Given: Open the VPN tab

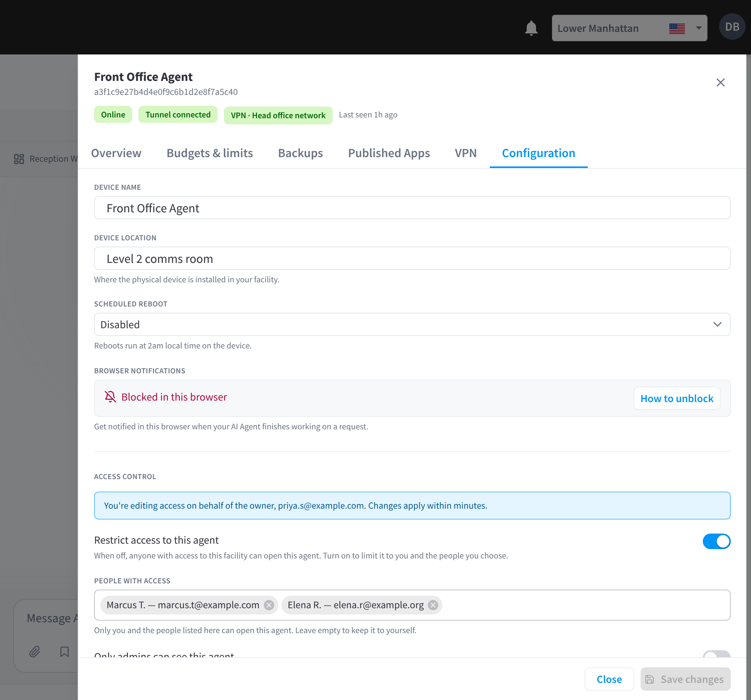Looking at the screenshot, I should [466, 153].
